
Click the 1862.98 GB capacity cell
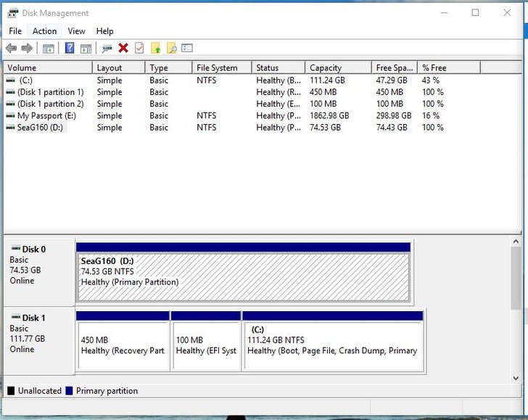click(329, 115)
